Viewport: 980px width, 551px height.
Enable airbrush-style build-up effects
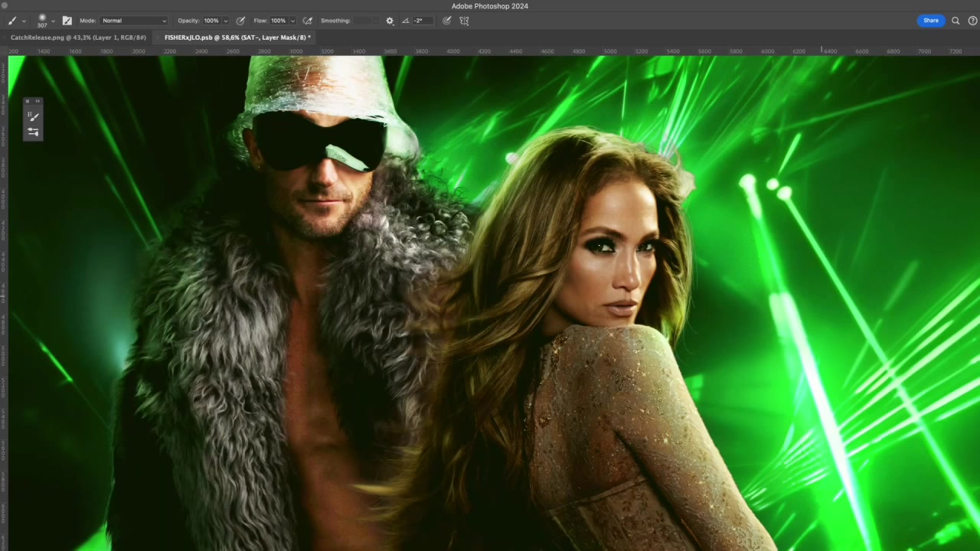tap(308, 21)
